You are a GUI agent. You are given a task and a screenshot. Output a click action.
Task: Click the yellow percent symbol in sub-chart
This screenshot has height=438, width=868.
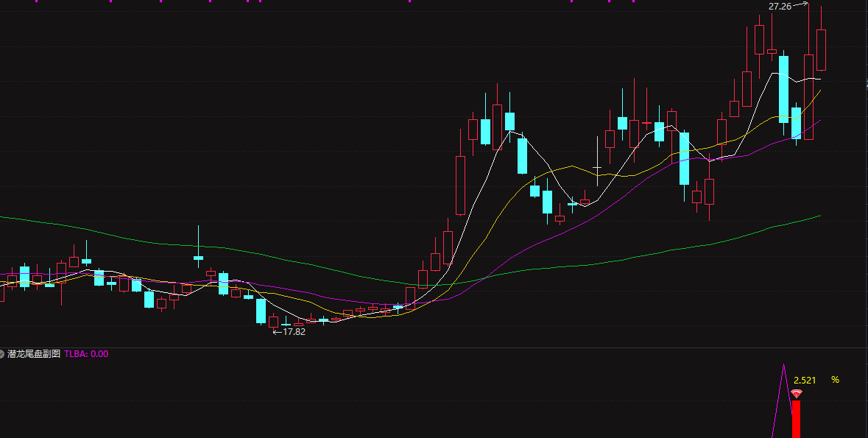[835, 380]
